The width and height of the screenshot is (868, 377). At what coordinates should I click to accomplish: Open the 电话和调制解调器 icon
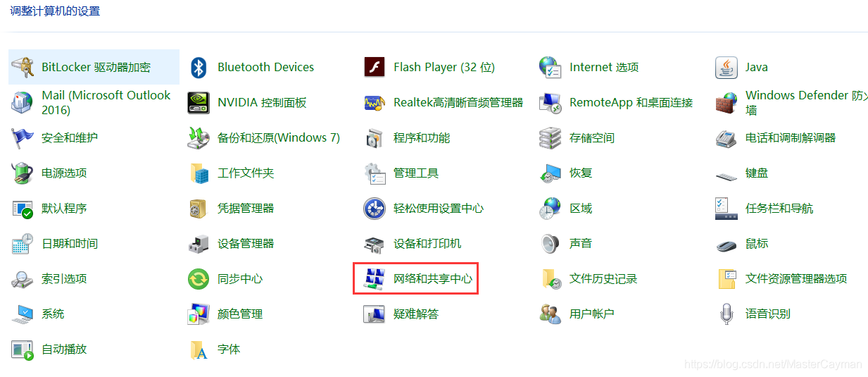click(x=727, y=138)
